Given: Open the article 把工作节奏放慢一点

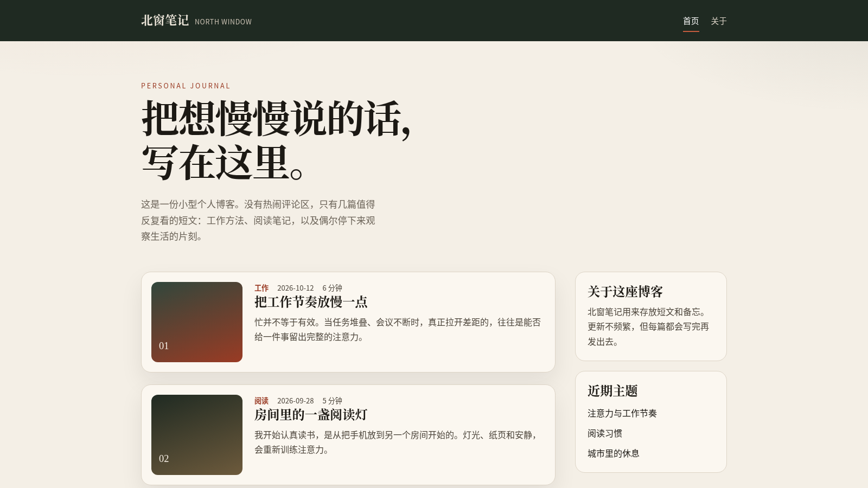Looking at the screenshot, I should coord(311,302).
